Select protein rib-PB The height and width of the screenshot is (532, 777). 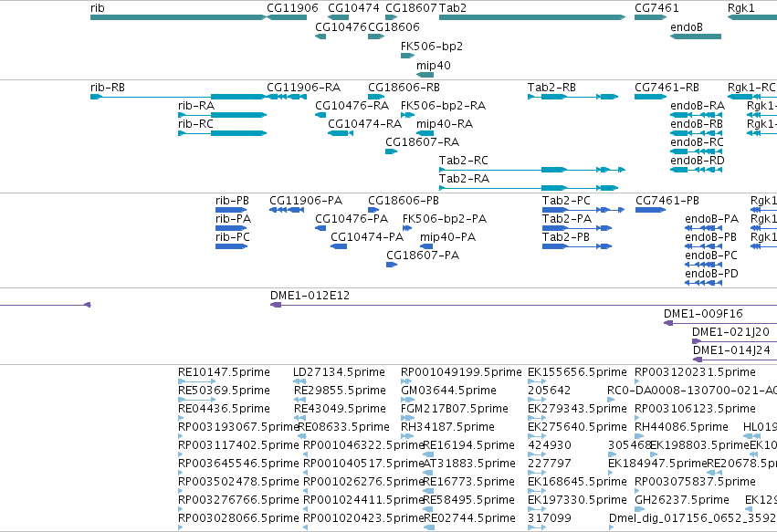231,210
